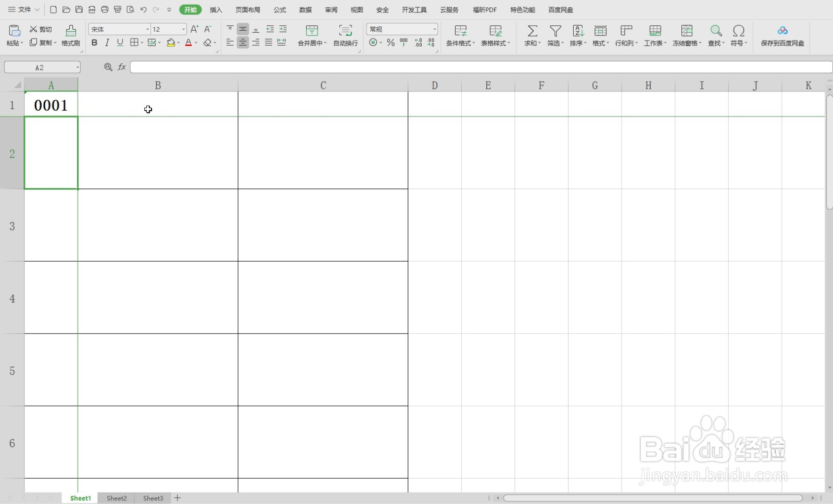Open the font name dropdown 宋体
This screenshot has width=833, height=504.
click(147, 29)
